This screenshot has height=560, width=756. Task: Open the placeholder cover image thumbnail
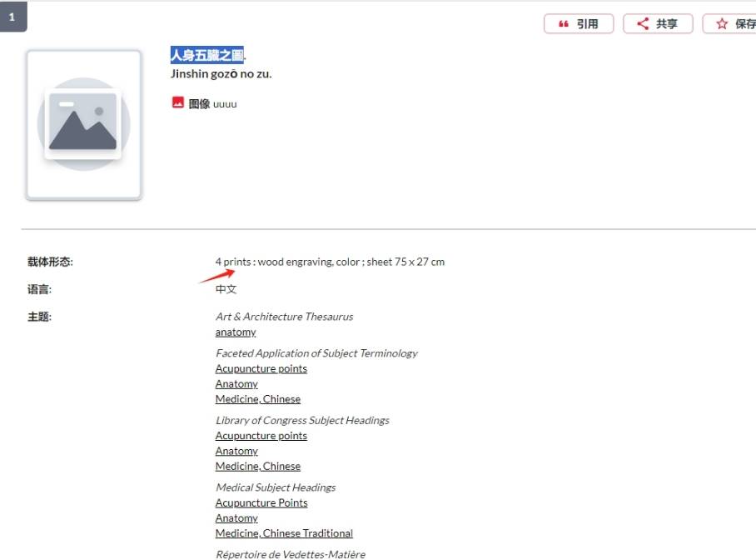[84, 124]
